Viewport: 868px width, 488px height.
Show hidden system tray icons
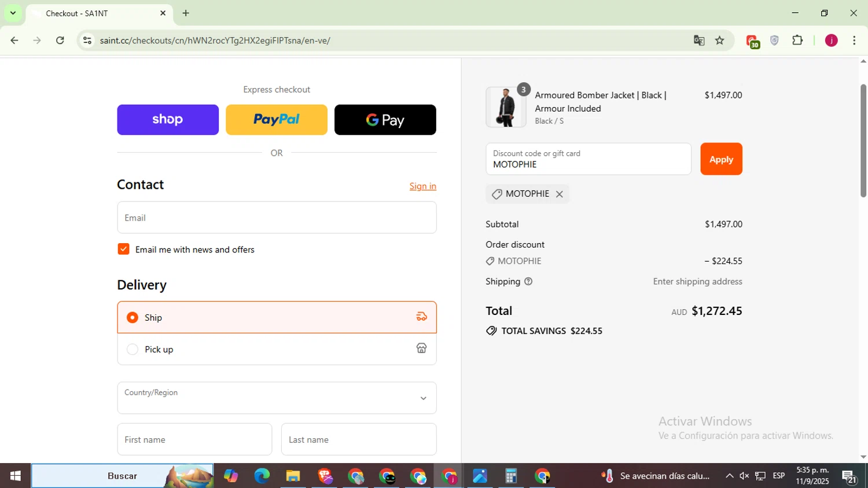pyautogui.click(x=729, y=476)
